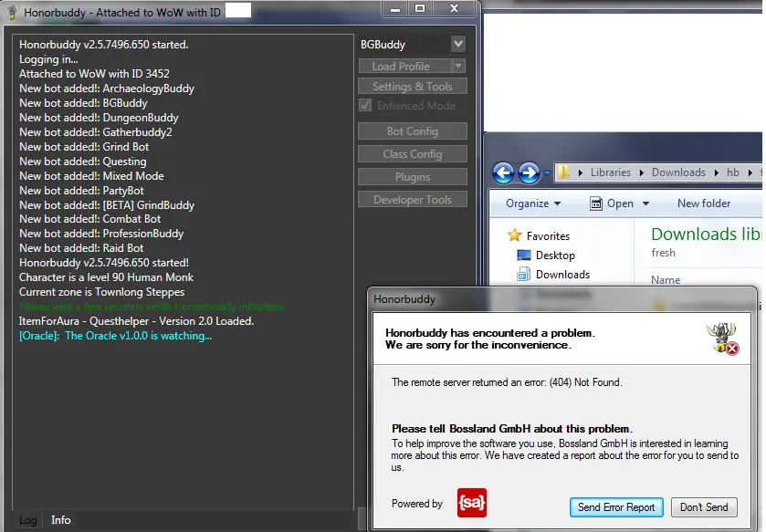Viewport: 766px width, 532px height.
Task: Click the Honorbuddy title bar app icon
Action: click(13, 12)
